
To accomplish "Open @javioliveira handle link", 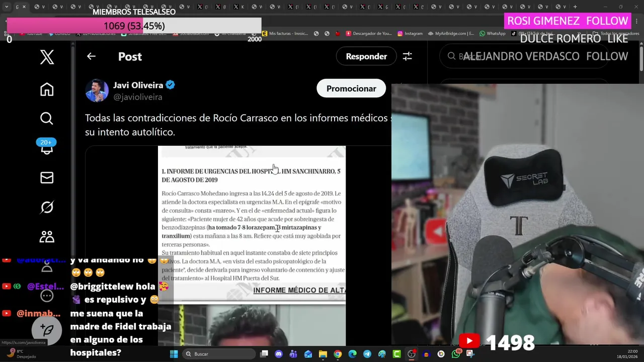I will [x=138, y=97].
